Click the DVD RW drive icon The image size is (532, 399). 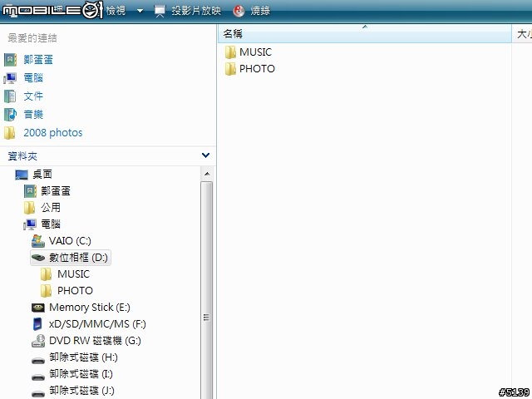[x=38, y=341]
